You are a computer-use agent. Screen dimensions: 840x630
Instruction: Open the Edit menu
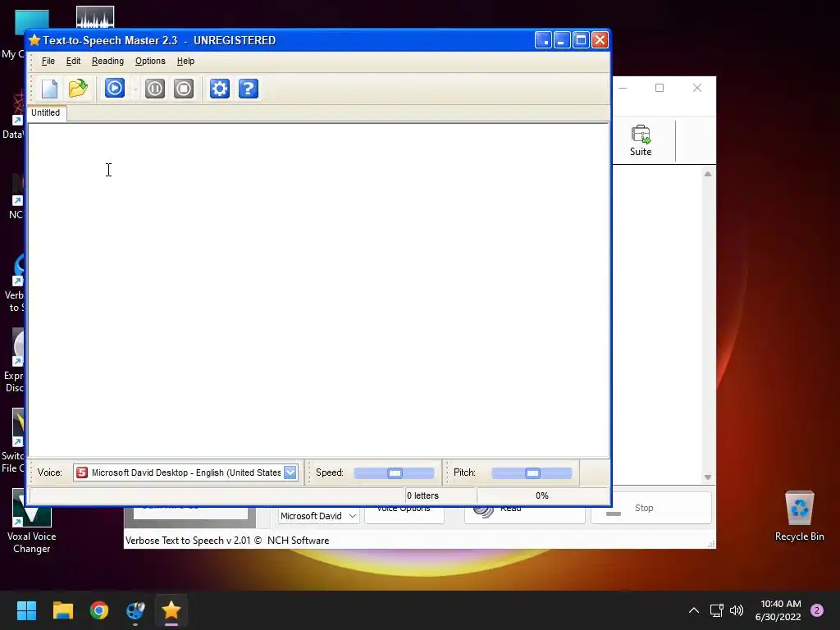click(x=73, y=61)
